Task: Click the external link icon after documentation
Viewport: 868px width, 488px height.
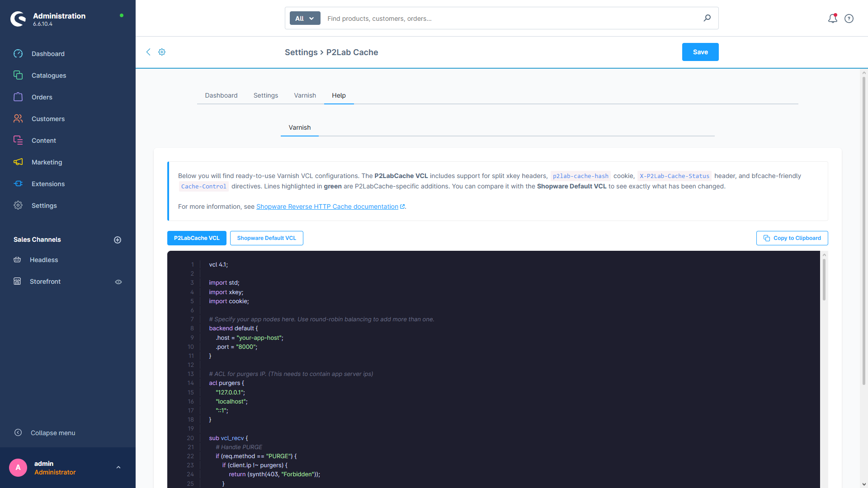Action: click(402, 206)
